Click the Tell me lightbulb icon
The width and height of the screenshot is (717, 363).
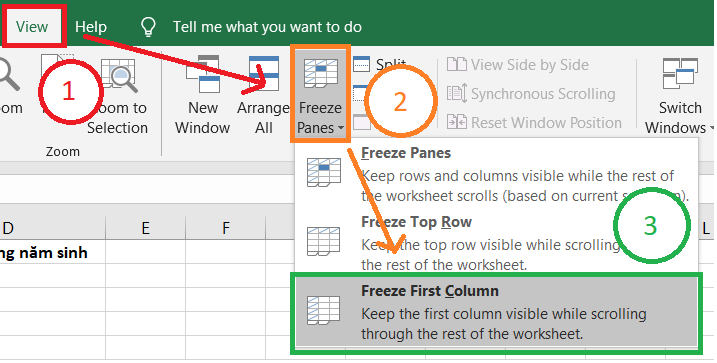click(148, 27)
